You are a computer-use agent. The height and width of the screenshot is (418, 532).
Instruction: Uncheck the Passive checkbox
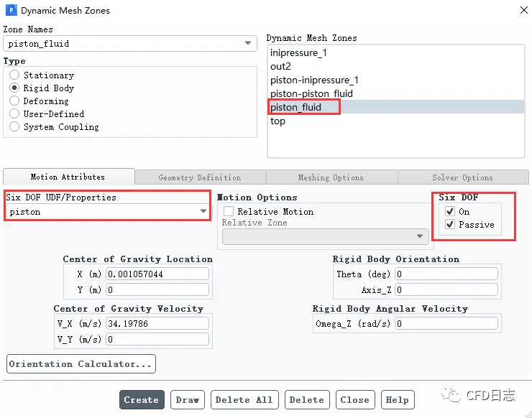point(450,225)
